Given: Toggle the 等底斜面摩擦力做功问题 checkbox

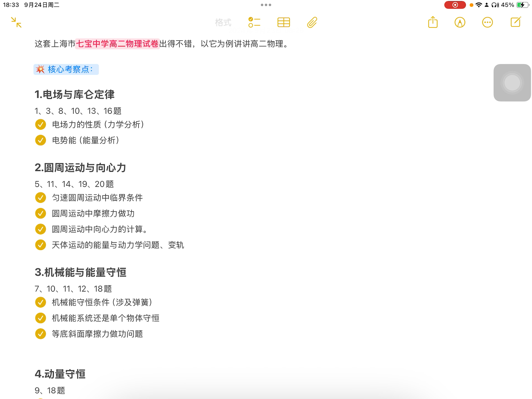Looking at the screenshot, I should point(40,334).
